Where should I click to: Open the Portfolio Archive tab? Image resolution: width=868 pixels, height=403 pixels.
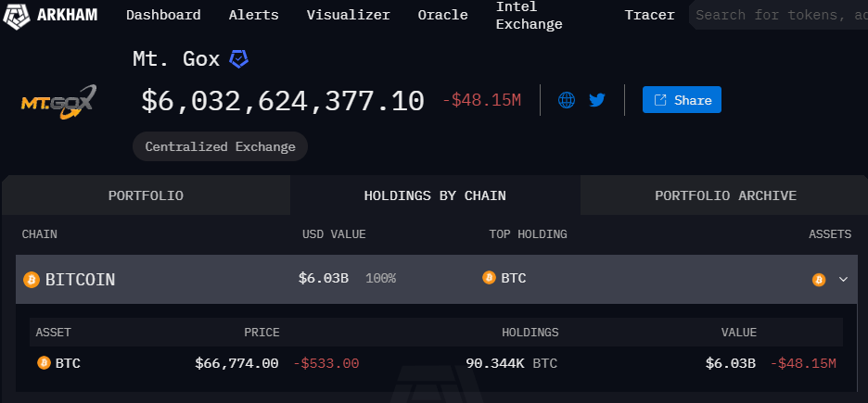point(726,195)
